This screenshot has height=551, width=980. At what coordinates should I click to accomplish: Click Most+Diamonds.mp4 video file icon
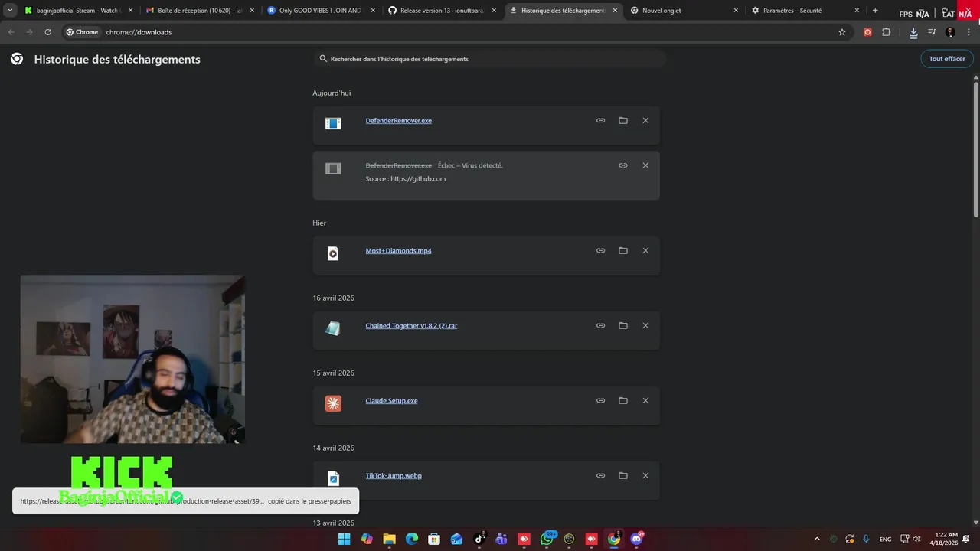point(333,253)
